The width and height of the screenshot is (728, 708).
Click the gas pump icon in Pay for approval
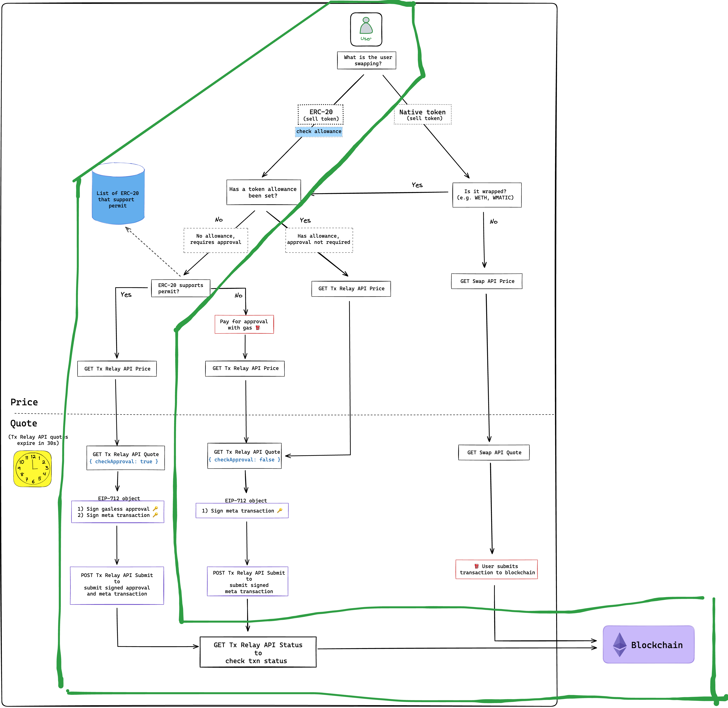tap(258, 328)
